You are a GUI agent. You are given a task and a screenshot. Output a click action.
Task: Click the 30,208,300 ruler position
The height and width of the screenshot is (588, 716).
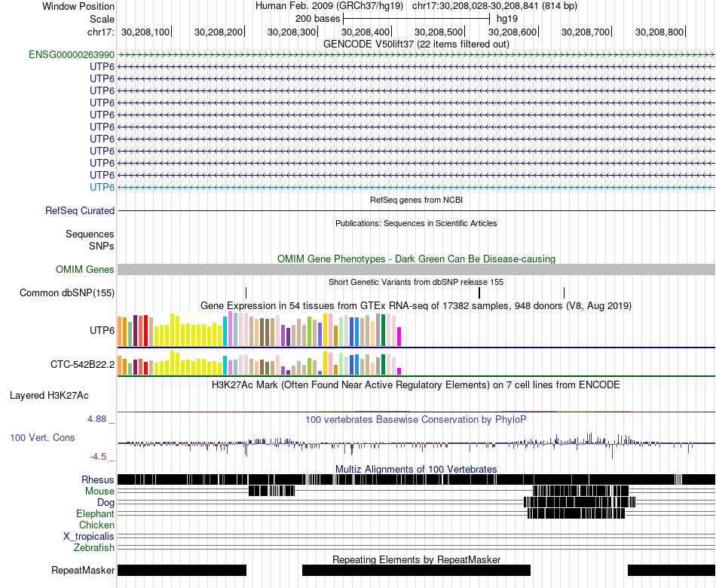tap(292, 32)
